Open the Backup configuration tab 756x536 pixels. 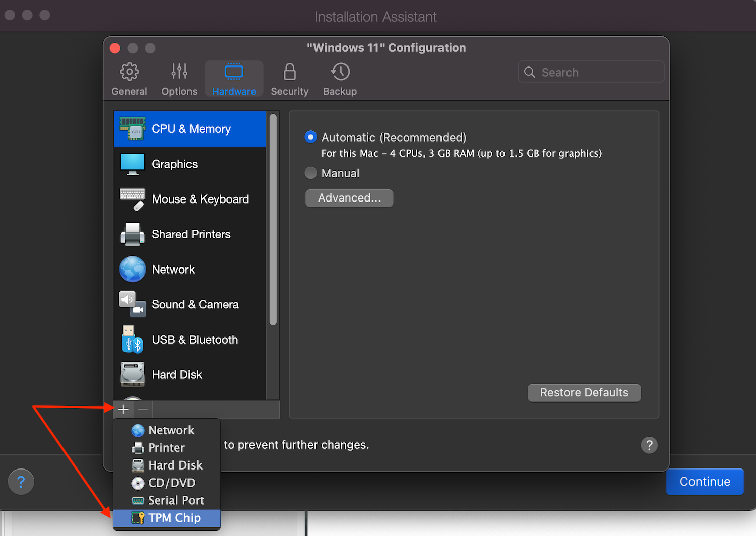click(x=339, y=79)
